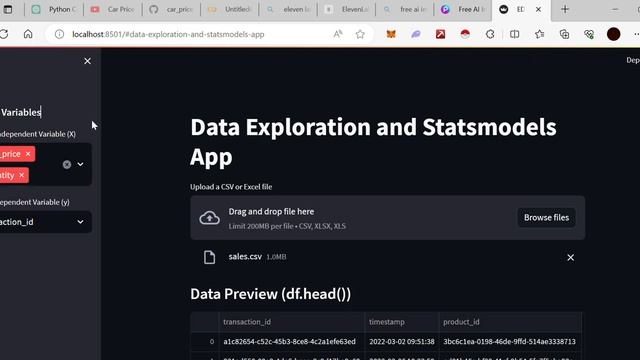Select the timestamp column header
The width and height of the screenshot is (640, 360).
coord(401,322)
